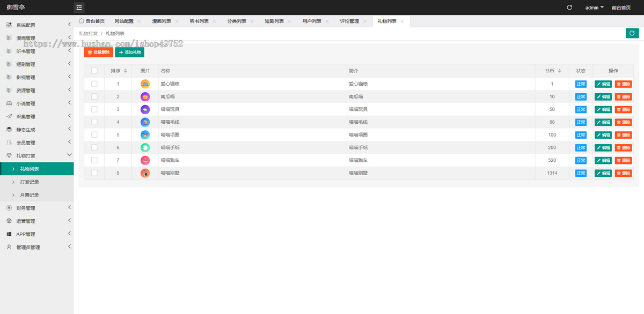Image resolution: width=644 pixels, height=314 pixels.
Task: Tick the select-all checkbox in the table header
Action: (94, 71)
